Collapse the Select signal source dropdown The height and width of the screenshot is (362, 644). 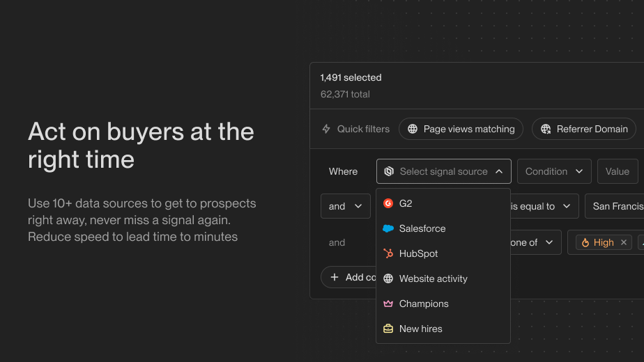click(499, 171)
